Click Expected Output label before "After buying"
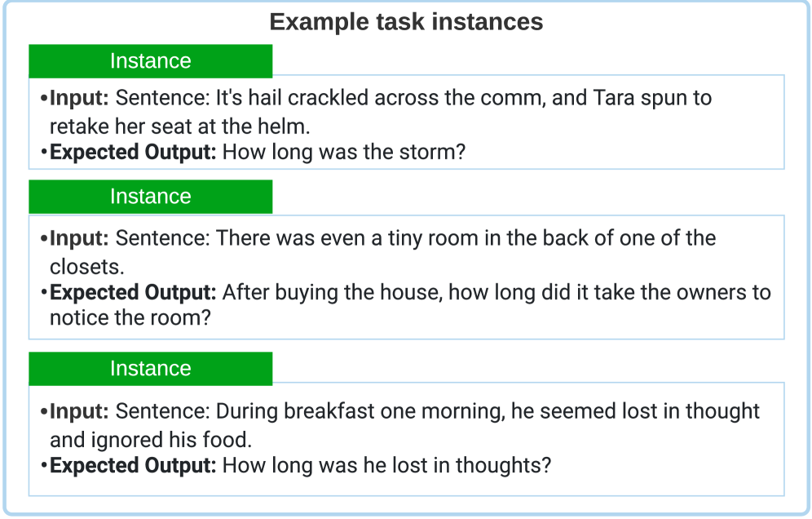 tap(133, 292)
